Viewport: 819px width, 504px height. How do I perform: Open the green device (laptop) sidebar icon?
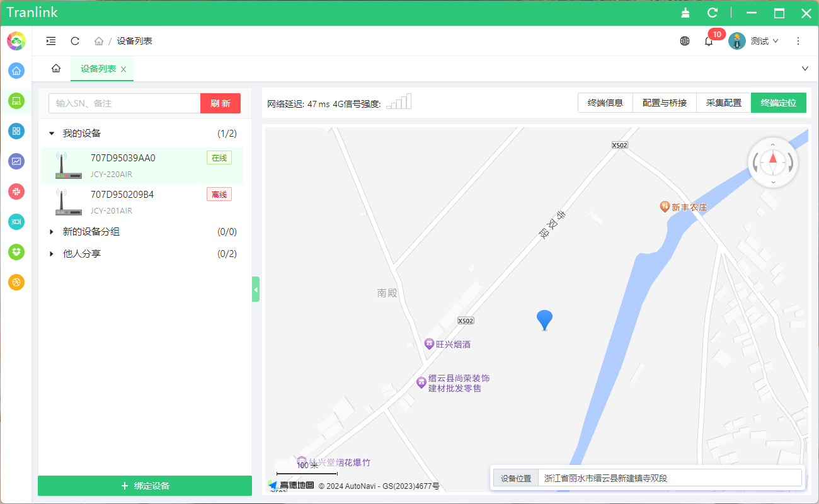(16, 100)
